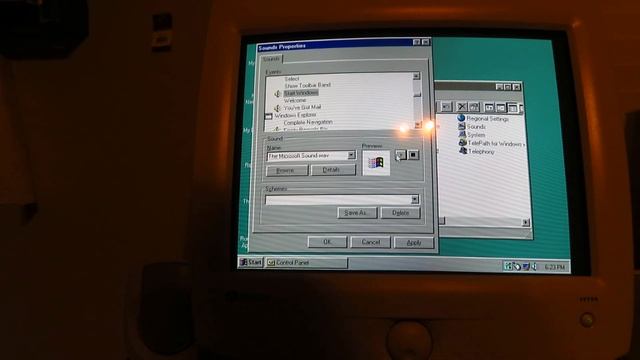Open the Schemes dropdown list
Screen dimensions: 640x360
(415, 199)
